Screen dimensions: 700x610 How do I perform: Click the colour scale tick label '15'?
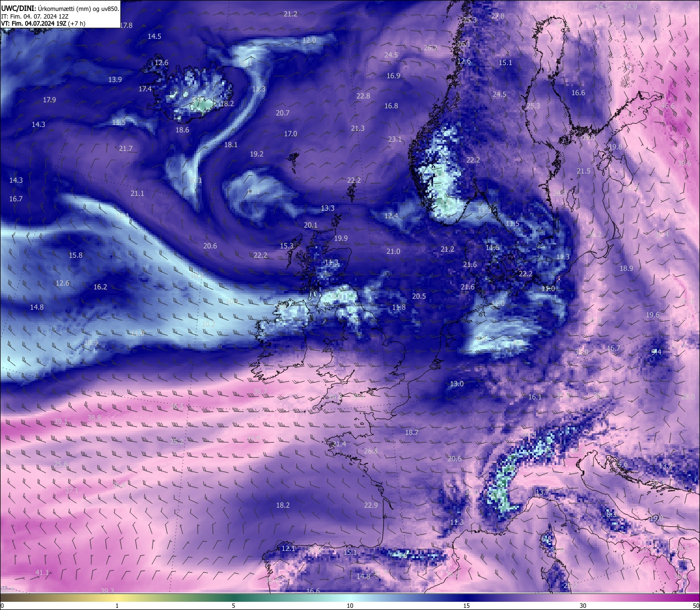466,606
